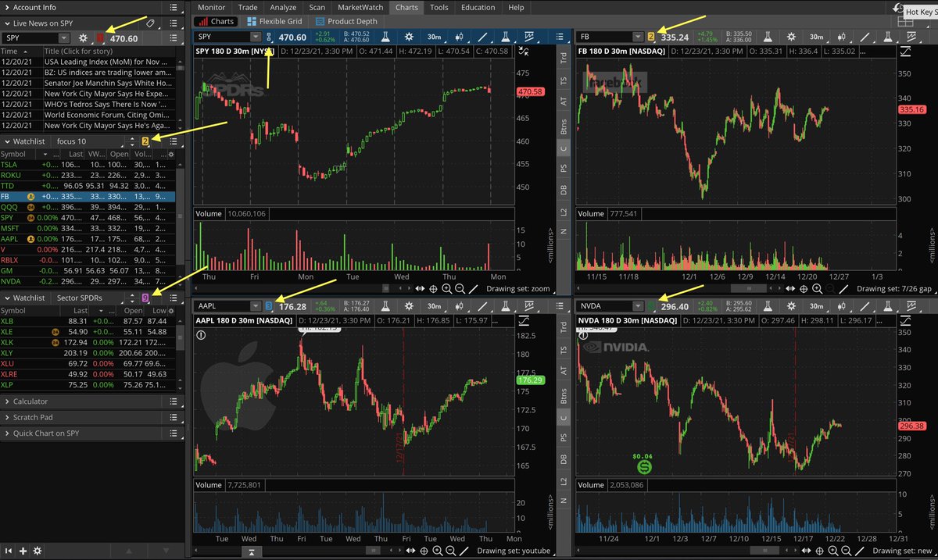Switch to the MarketWatch tab
This screenshot has height=560, width=938.
pyautogui.click(x=361, y=7)
